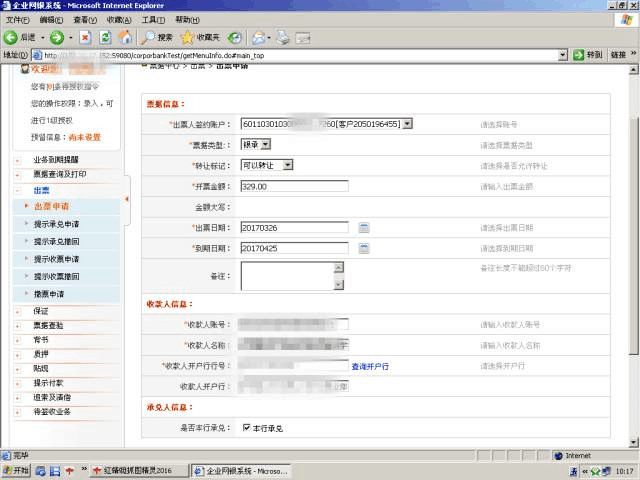
Task: Expand the 质押 menu node
Action: (x=18, y=355)
